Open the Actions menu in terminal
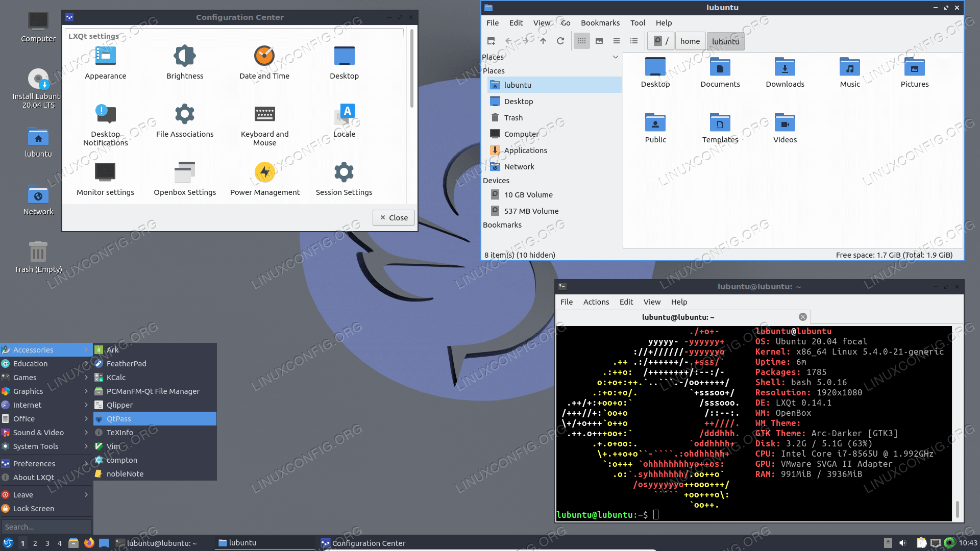Screen dimensions: 980x551 point(596,302)
